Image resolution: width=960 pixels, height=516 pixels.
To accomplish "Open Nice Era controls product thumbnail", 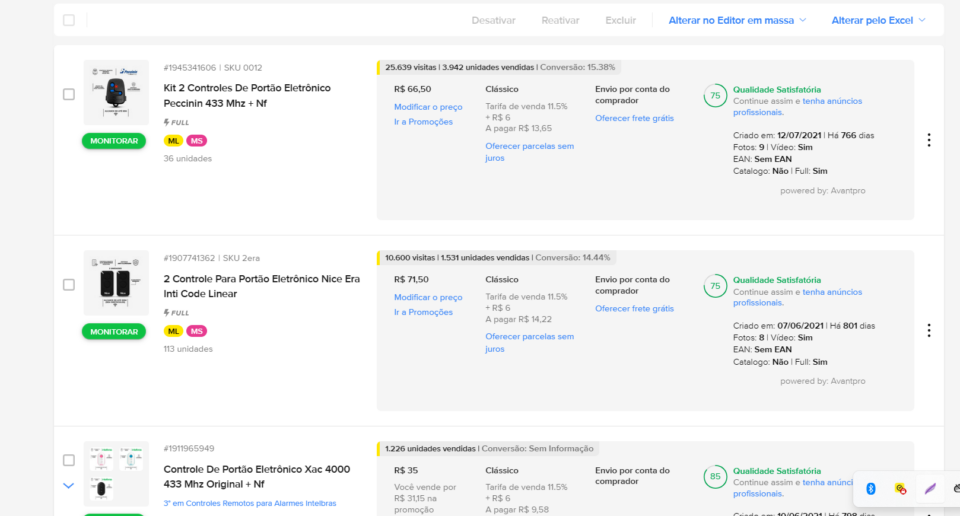I will 116,283.
